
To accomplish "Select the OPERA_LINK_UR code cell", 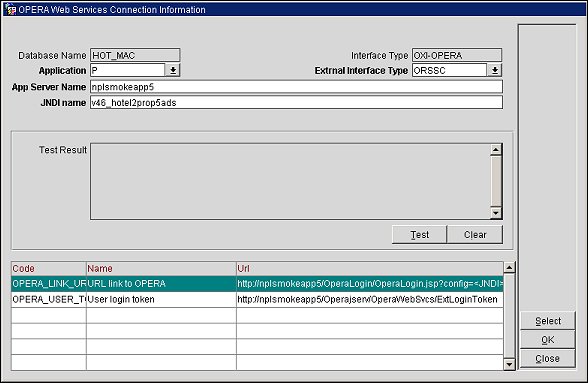I will 49,284.
